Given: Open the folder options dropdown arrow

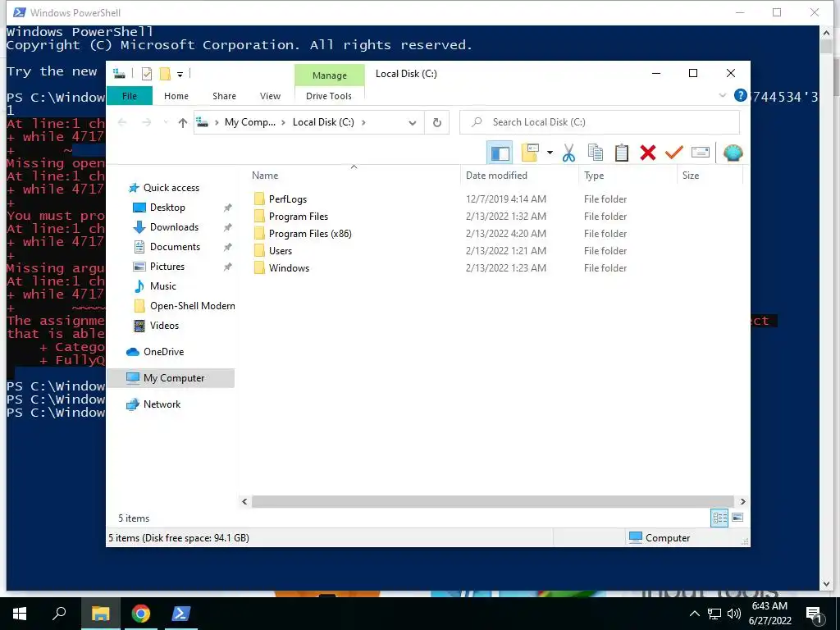Looking at the screenshot, I should tap(550, 153).
